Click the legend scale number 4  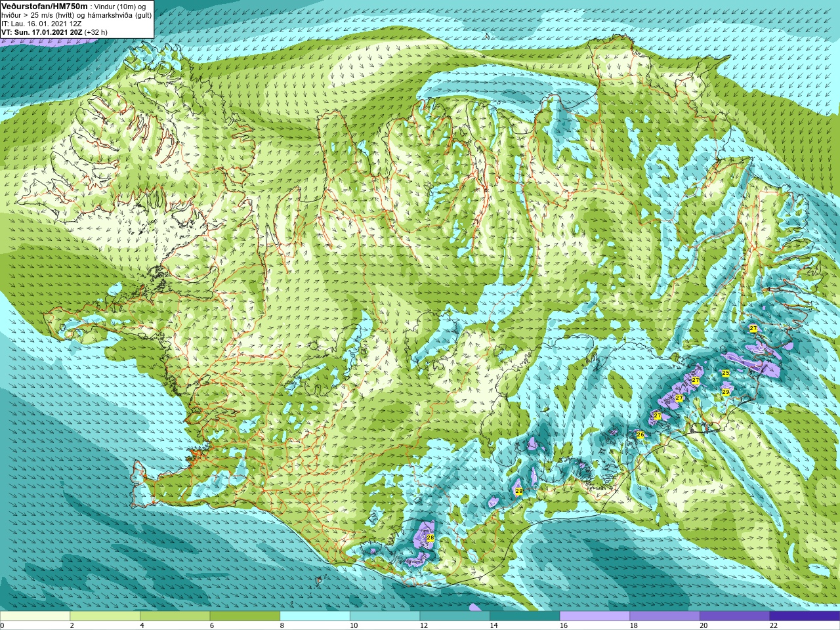pos(142,625)
